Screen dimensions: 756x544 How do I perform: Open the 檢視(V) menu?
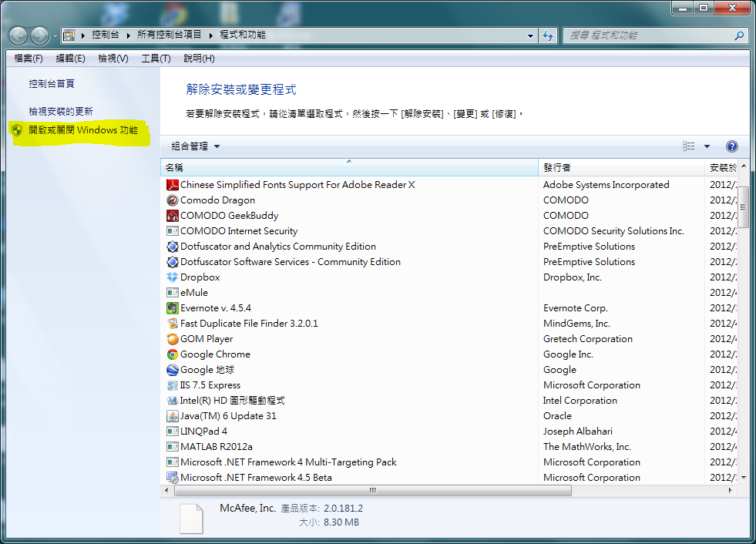click(x=113, y=59)
